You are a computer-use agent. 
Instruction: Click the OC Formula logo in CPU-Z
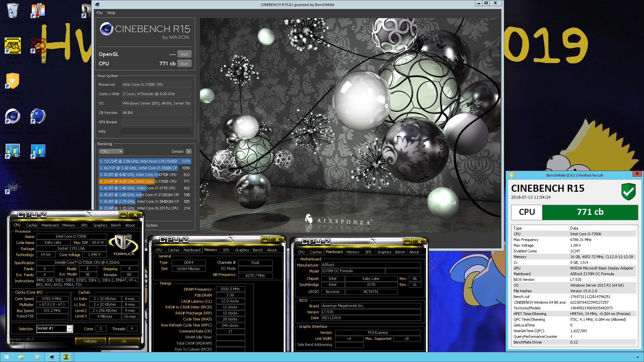[x=123, y=245]
